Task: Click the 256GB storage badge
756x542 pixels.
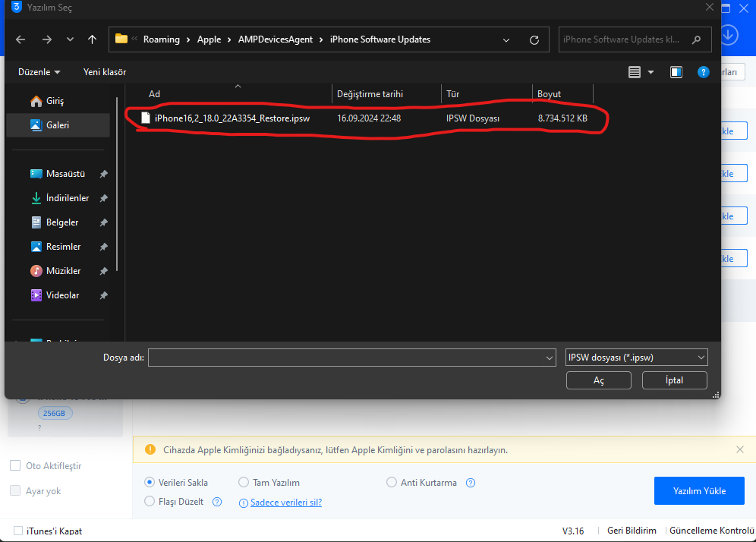Action: 55,413
